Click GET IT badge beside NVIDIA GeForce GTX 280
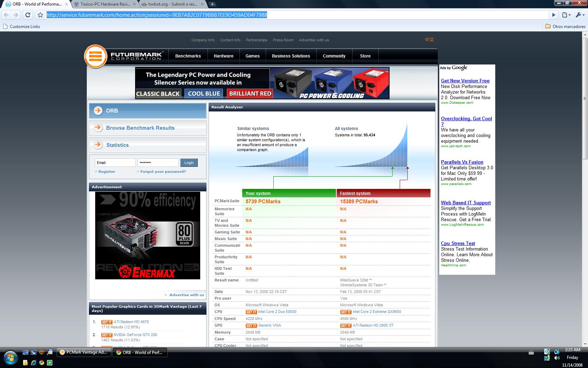The height and width of the screenshot is (368, 588). [x=107, y=335]
